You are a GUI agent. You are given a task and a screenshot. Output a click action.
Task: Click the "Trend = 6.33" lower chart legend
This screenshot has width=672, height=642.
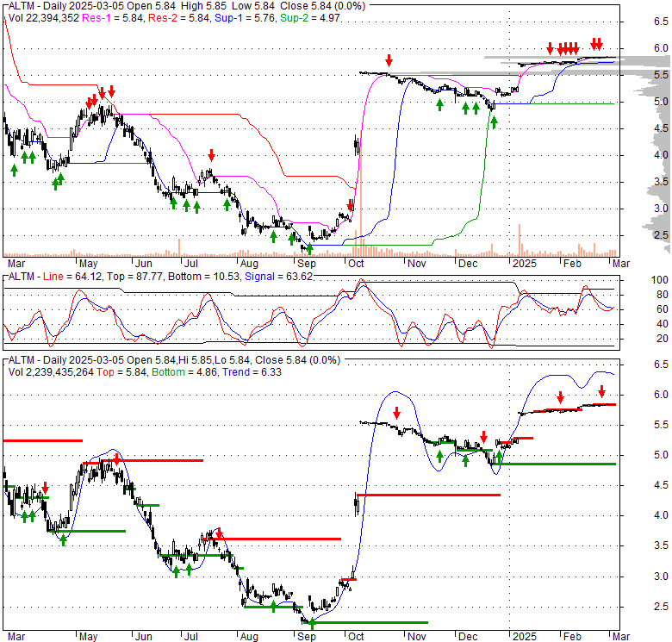tap(252, 372)
